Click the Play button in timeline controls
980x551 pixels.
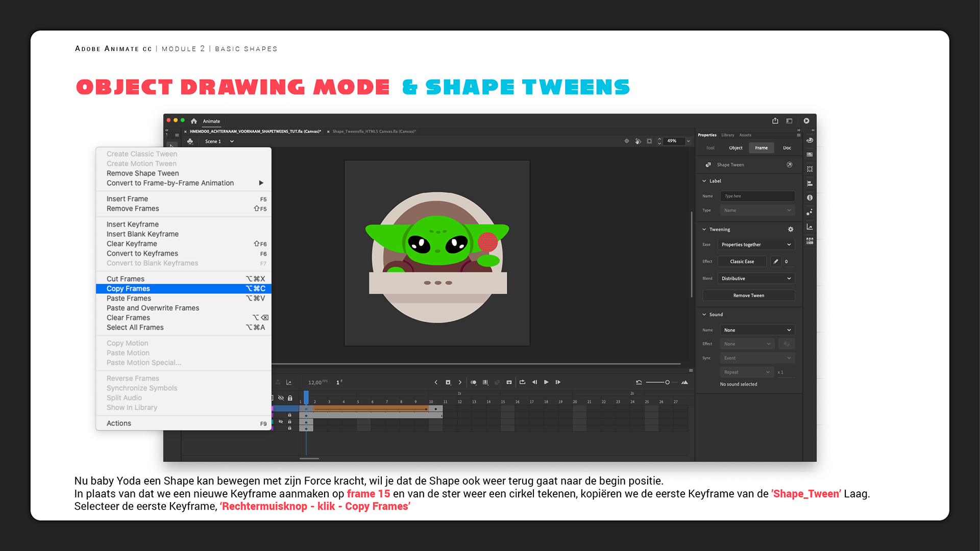(x=546, y=382)
